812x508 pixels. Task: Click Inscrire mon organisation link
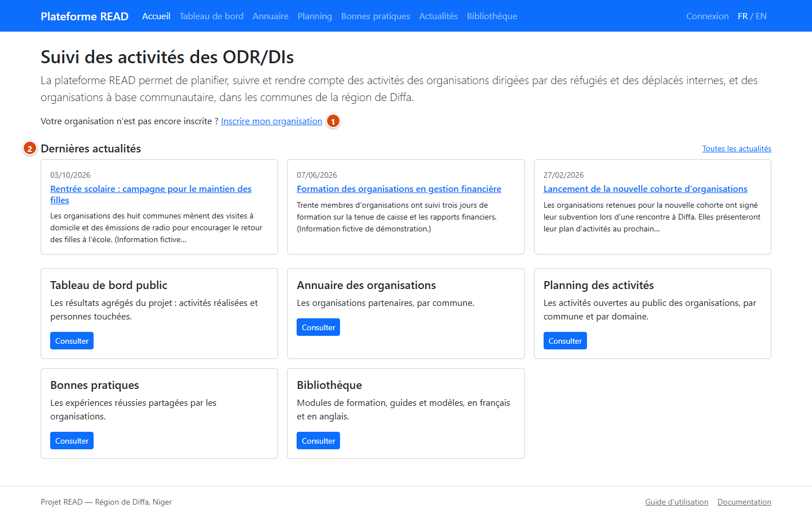272,121
